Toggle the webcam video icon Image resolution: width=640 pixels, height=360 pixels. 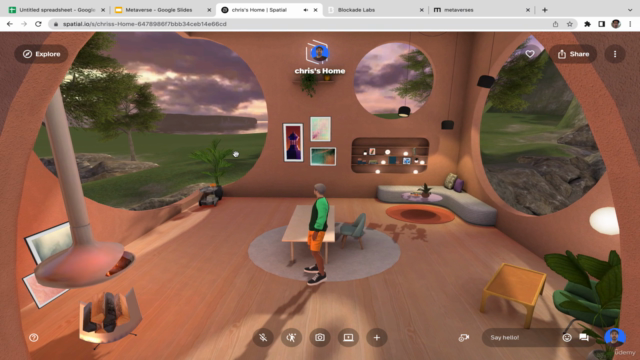(x=464, y=338)
